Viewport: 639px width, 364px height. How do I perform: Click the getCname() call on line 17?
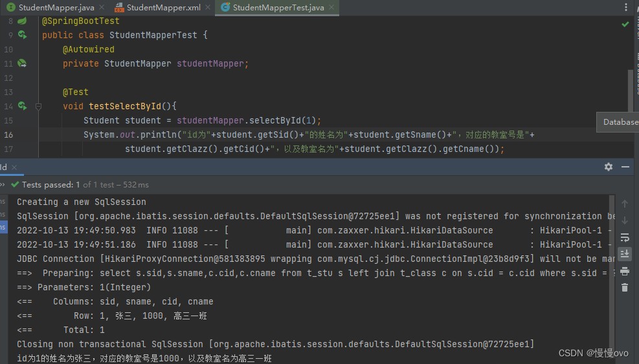coord(469,149)
